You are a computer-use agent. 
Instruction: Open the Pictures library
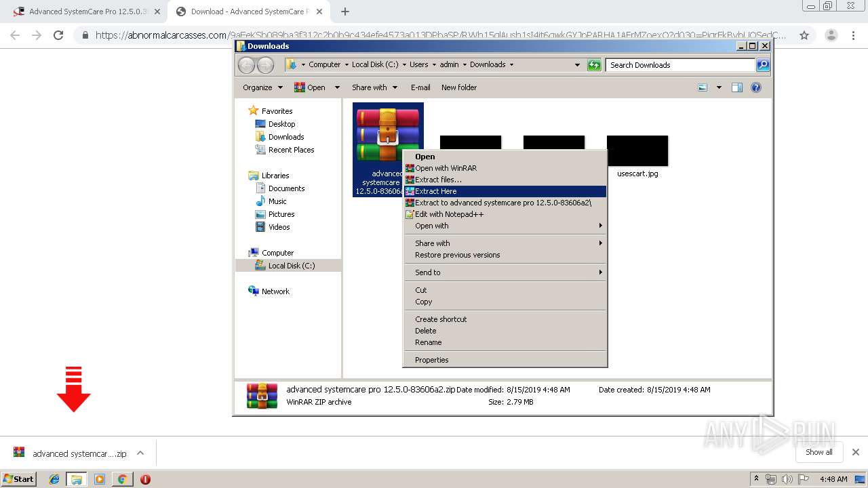tap(281, 214)
